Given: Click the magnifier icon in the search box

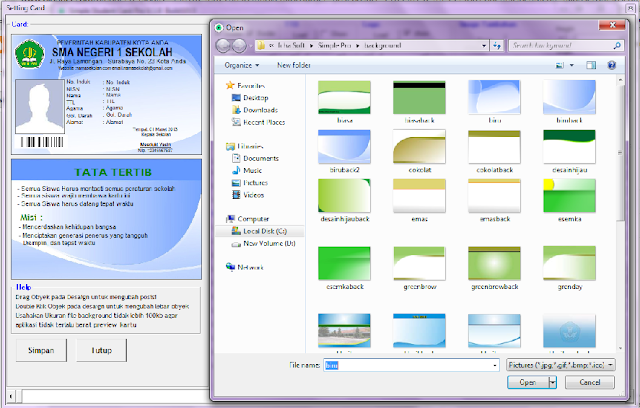Looking at the screenshot, I should point(617,45).
